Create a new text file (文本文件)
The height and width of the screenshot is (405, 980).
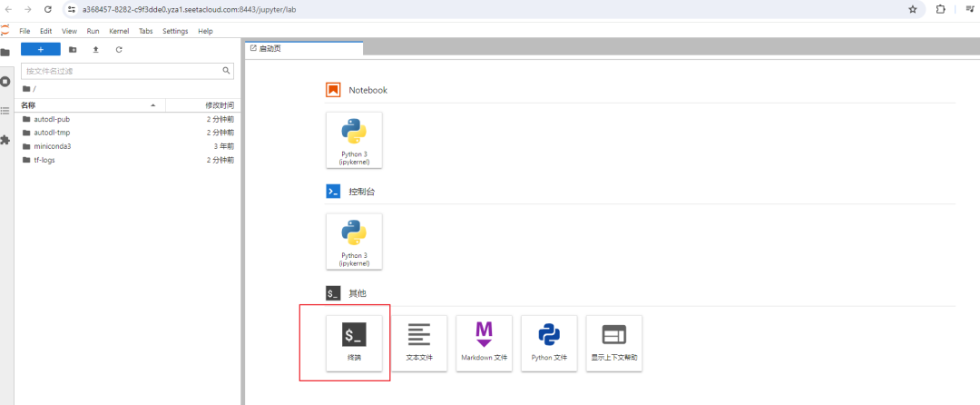[419, 343]
